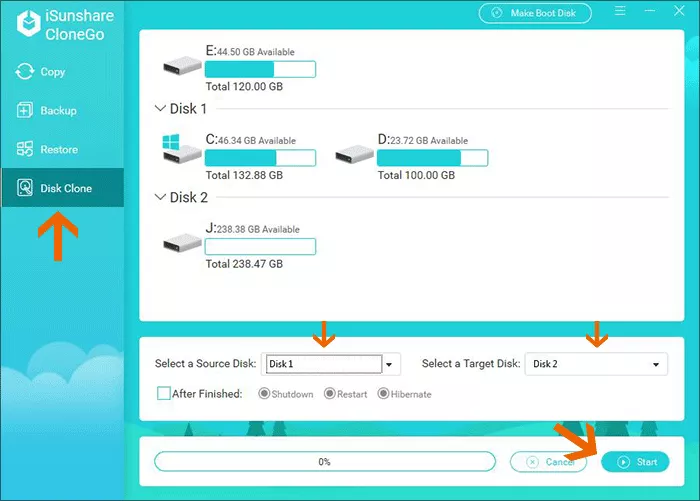Screen dimensions: 700x501
Task: Select the J: drive icon
Action: tap(182, 243)
